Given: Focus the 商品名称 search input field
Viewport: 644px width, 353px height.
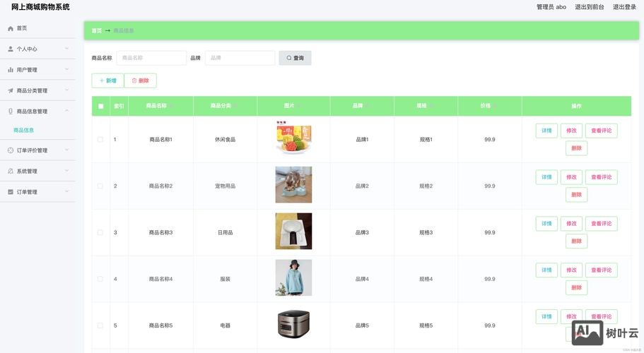Looking at the screenshot, I should point(151,58).
